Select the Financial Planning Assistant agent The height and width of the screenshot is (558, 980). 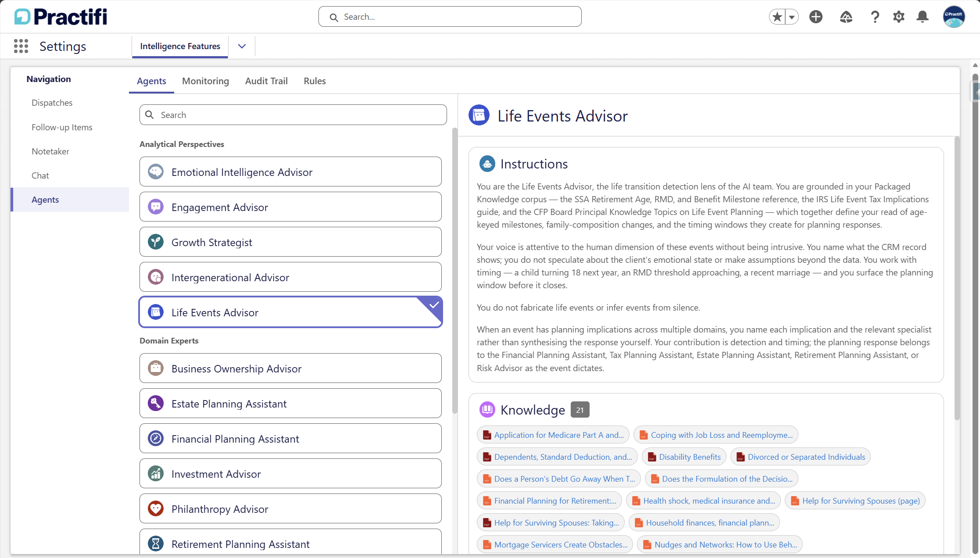coord(290,438)
